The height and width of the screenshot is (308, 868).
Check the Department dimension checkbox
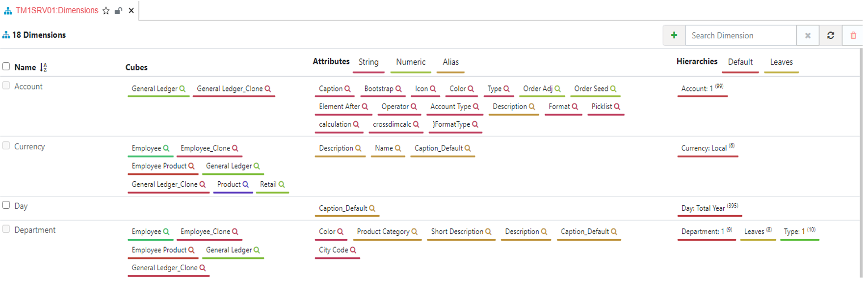[x=6, y=229]
